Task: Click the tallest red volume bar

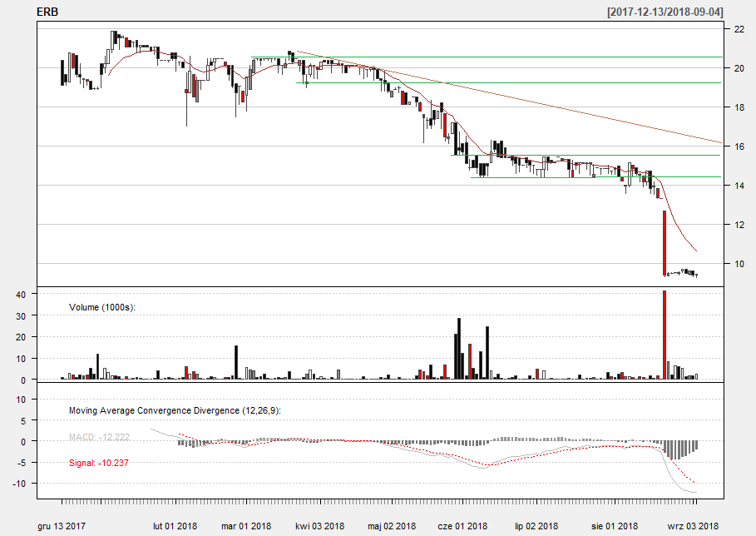Action: [x=665, y=335]
